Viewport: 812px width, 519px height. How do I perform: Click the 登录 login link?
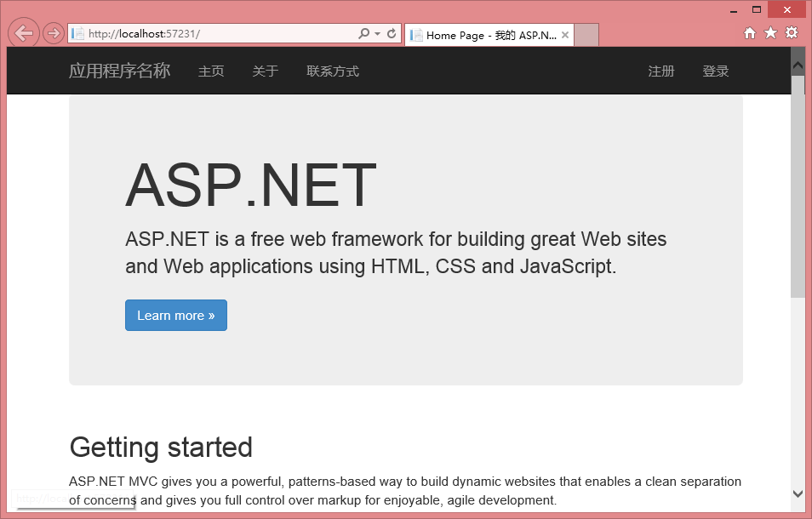tap(716, 71)
